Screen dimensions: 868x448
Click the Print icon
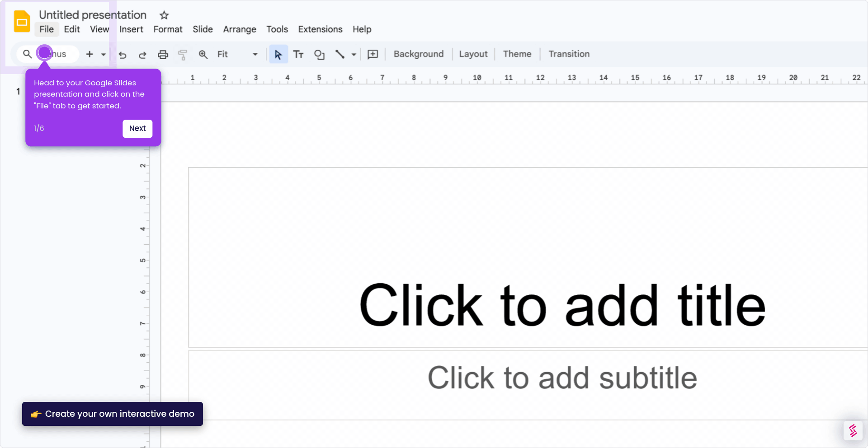pos(163,55)
